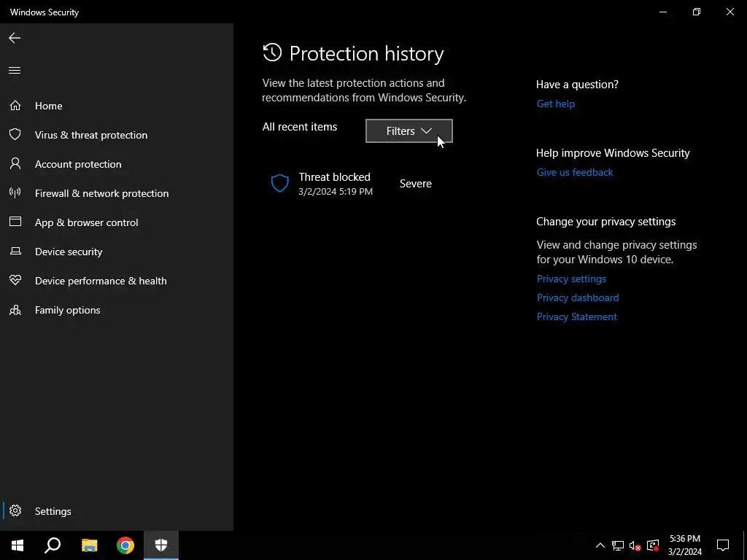Click the Show desktop strip
747x560 pixels.
[x=745, y=545]
